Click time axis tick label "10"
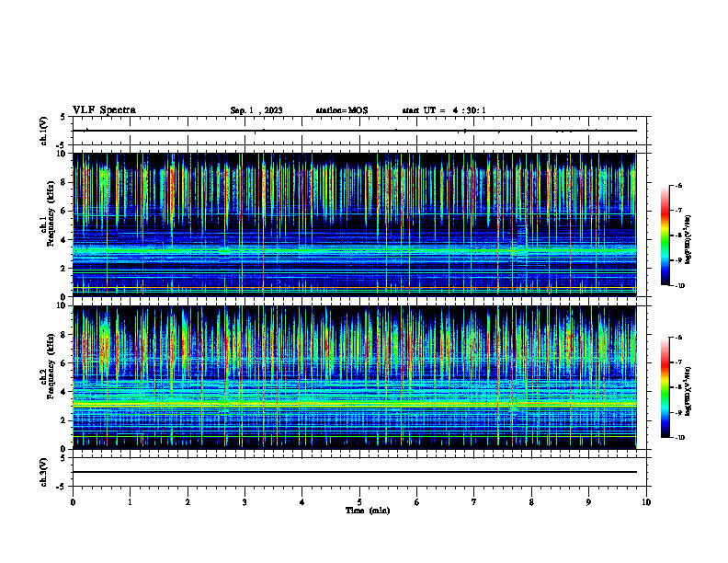 (646, 502)
